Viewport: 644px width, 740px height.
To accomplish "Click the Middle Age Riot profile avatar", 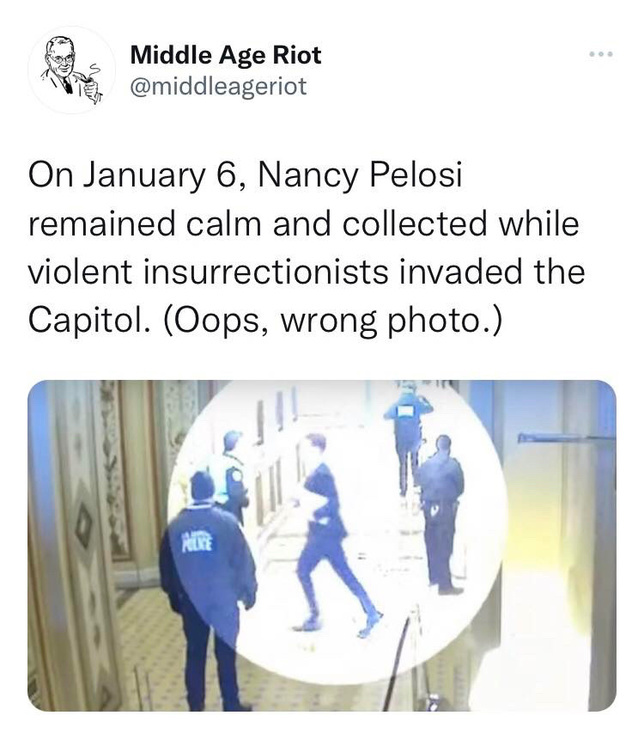I will pos(72,69).
